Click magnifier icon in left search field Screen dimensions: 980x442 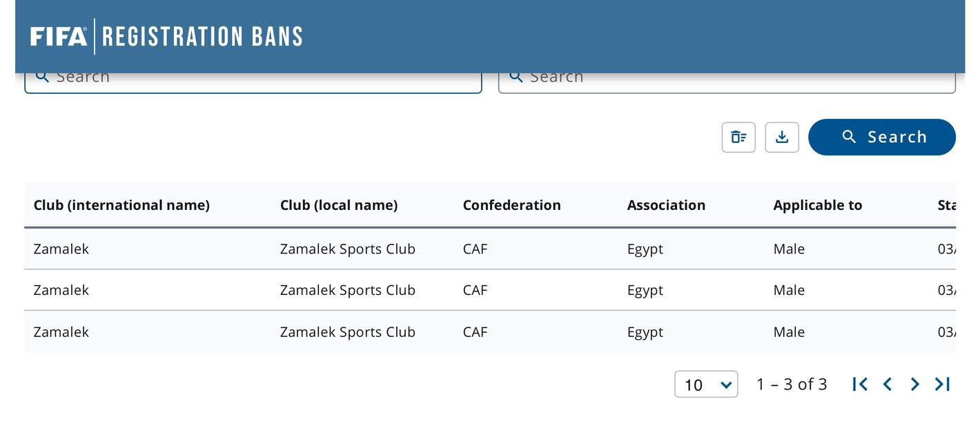coord(42,77)
